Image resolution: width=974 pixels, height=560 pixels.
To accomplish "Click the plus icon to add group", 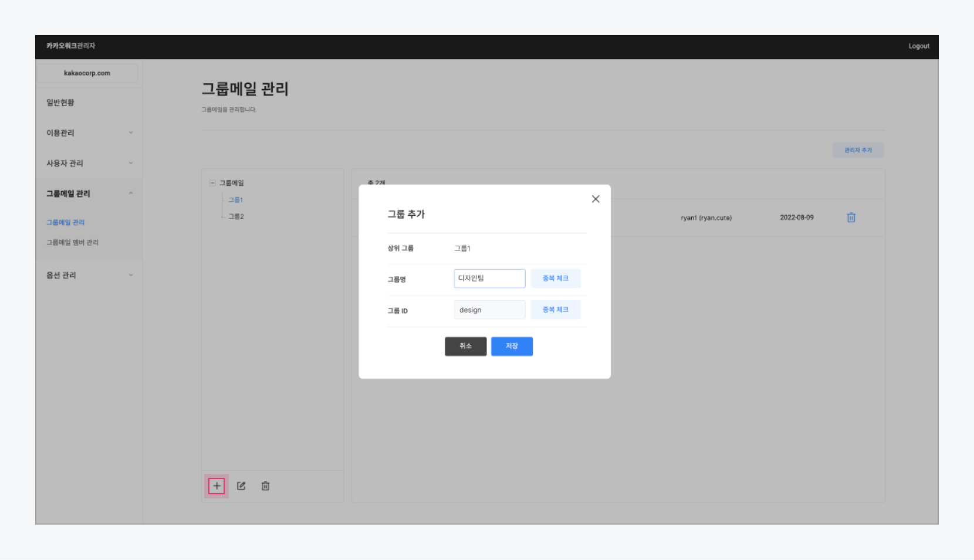I will click(217, 486).
